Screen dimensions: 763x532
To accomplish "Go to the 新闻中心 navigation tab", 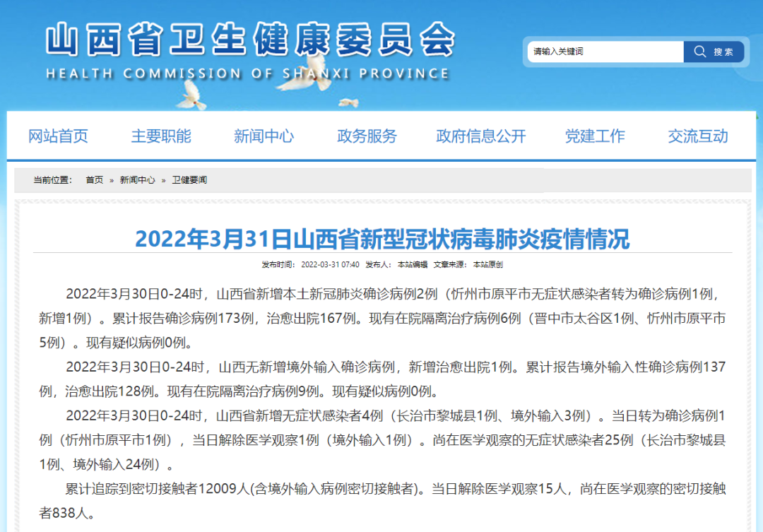I will click(264, 136).
